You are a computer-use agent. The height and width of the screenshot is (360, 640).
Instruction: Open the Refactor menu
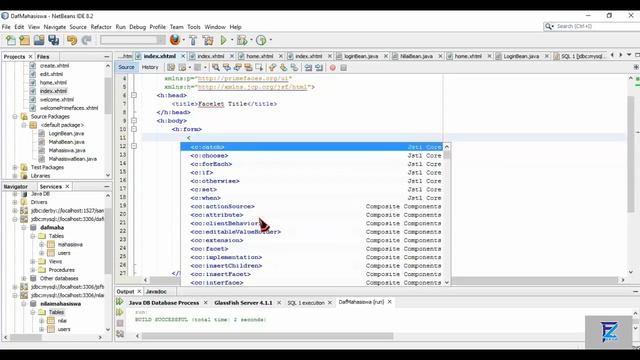point(101,27)
